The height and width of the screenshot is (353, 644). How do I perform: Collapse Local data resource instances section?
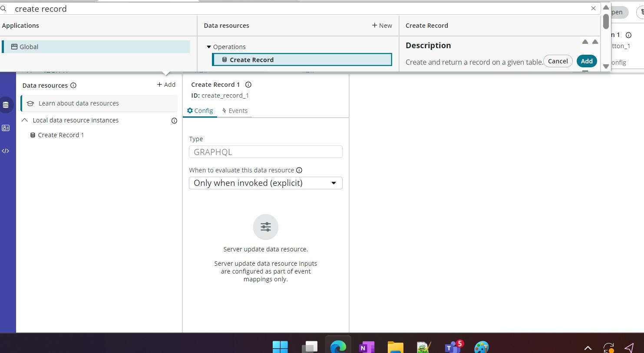[25, 120]
